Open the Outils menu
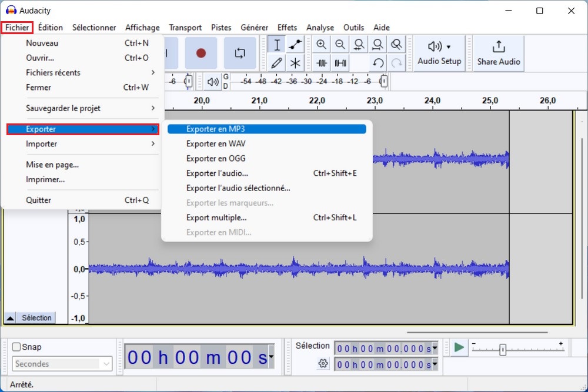This screenshot has width=588, height=392. [x=353, y=28]
